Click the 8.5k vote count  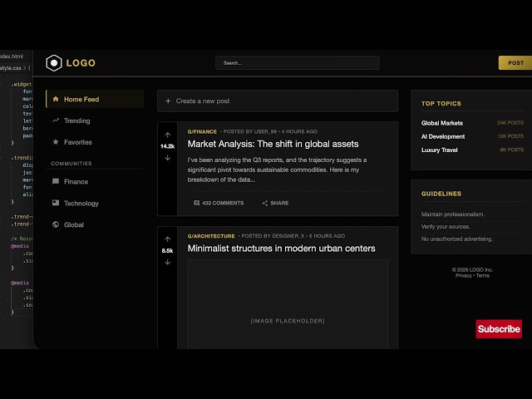pos(167,251)
